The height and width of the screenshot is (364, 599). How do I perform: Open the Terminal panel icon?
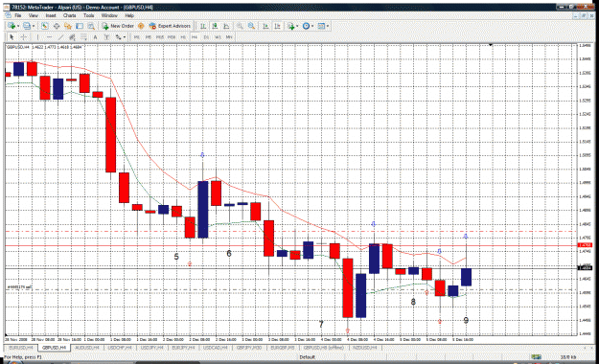click(x=80, y=26)
